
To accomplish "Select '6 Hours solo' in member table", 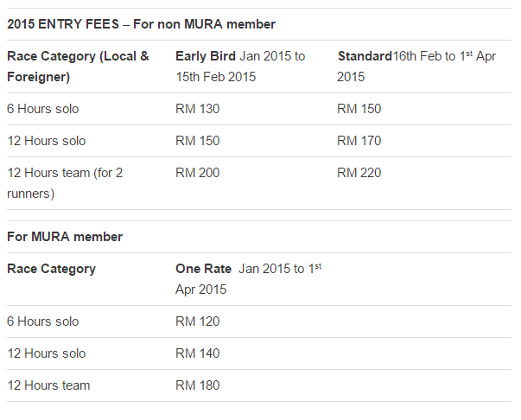I will pyautogui.click(x=43, y=321).
